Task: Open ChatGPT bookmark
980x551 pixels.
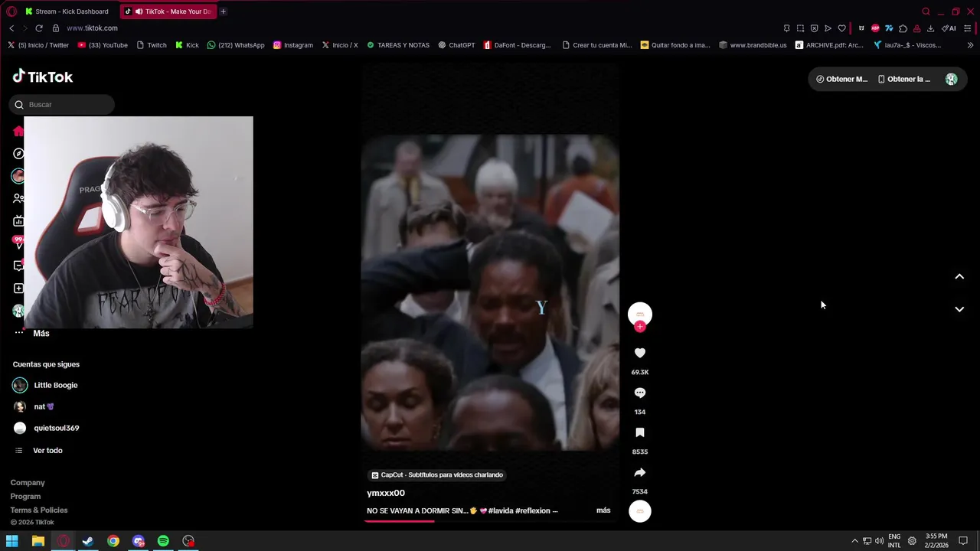Action: point(457,45)
